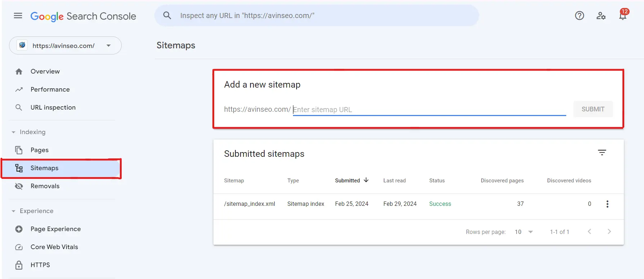
Task: Open the Rows per page dropdown
Action: tap(524, 232)
